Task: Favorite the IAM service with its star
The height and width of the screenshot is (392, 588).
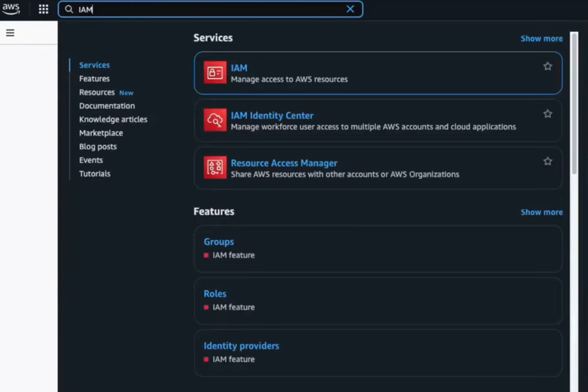Action: coord(547,66)
